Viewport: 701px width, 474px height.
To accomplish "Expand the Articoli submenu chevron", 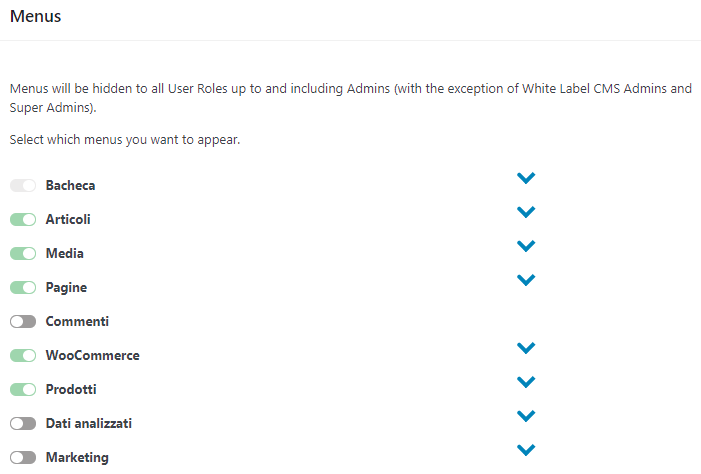I will [526, 212].
